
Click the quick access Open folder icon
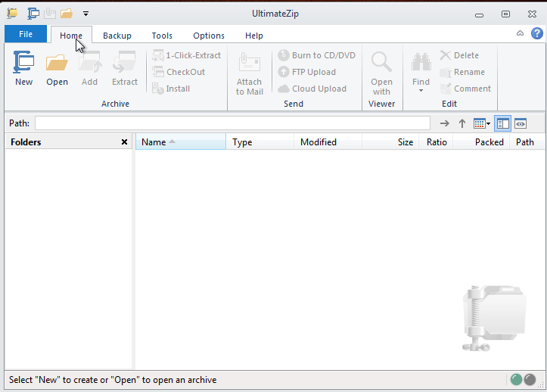67,14
